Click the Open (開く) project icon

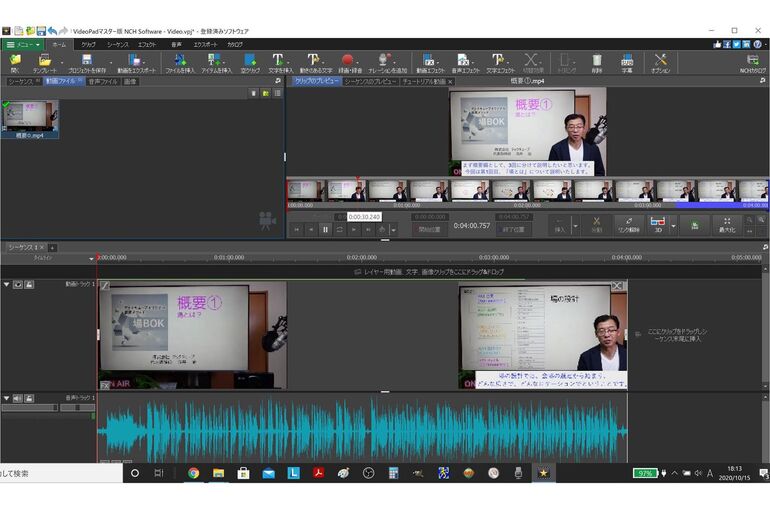click(15, 63)
